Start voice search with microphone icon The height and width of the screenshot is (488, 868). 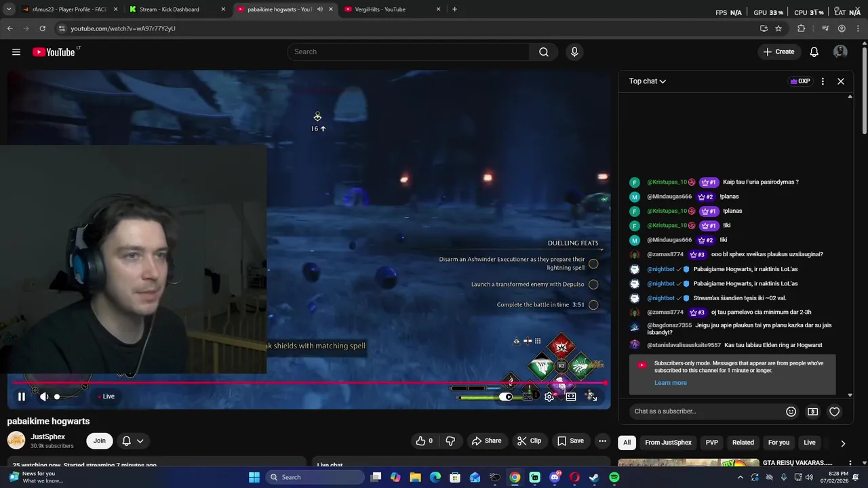point(574,52)
